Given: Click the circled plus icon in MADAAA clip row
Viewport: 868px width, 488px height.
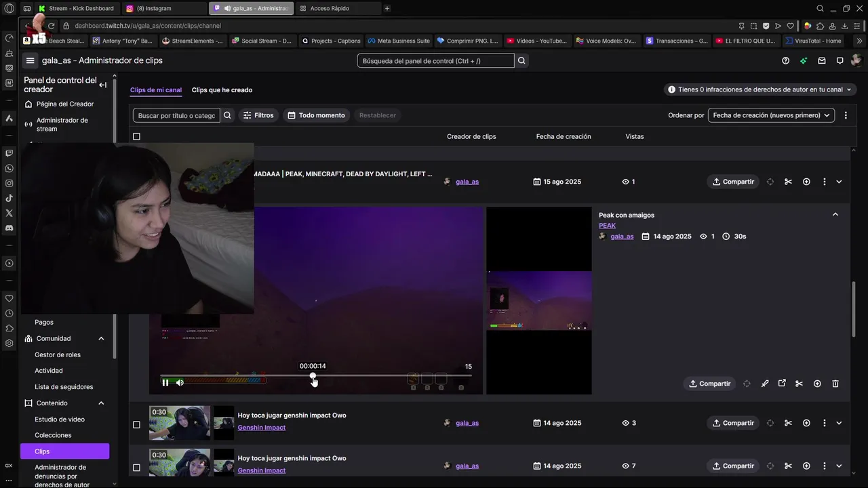Looking at the screenshot, I should (x=806, y=182).
